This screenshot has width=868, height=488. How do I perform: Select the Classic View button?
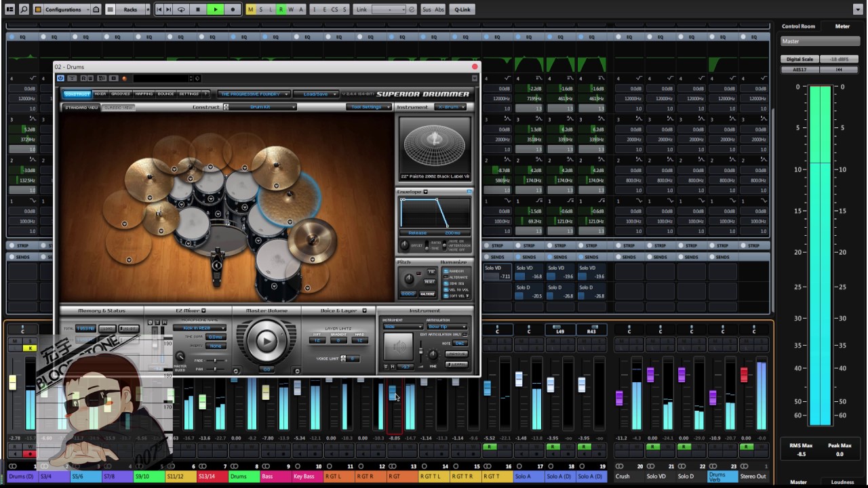(x=118, y=107)
